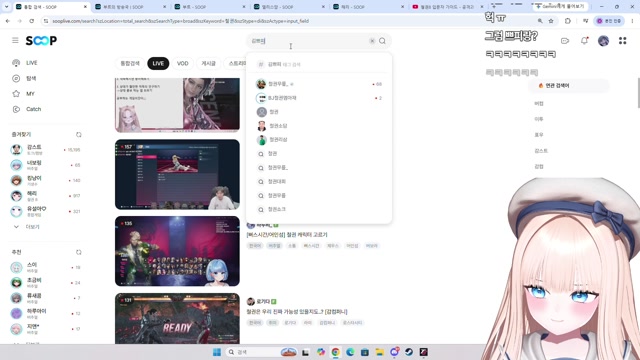The height and width of the screenshot is (360, 640).
Task: Open the profile avatar in SOOP header
Action: tap(603, 40)
